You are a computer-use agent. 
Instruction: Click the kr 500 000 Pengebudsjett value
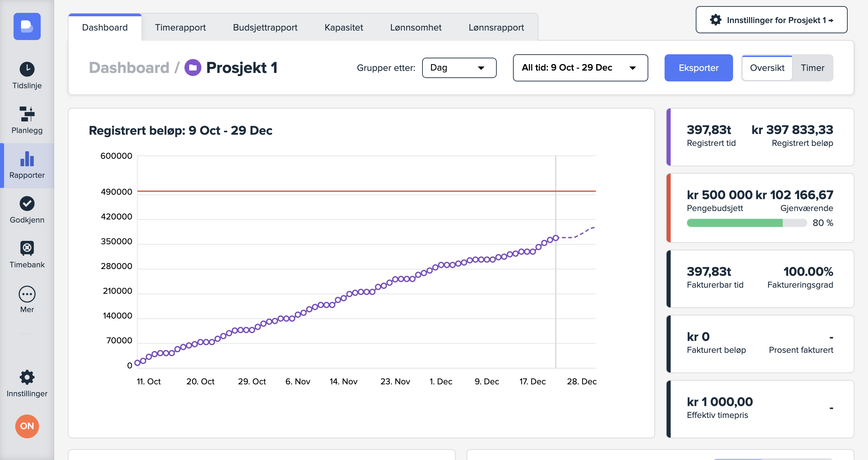click(719, 195)
